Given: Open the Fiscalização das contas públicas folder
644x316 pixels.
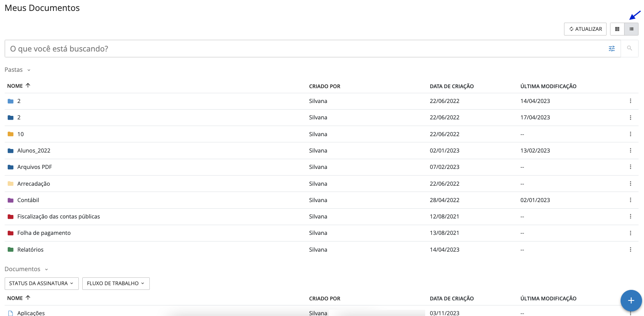Looking at the screenshot, I should pos(59,217).
